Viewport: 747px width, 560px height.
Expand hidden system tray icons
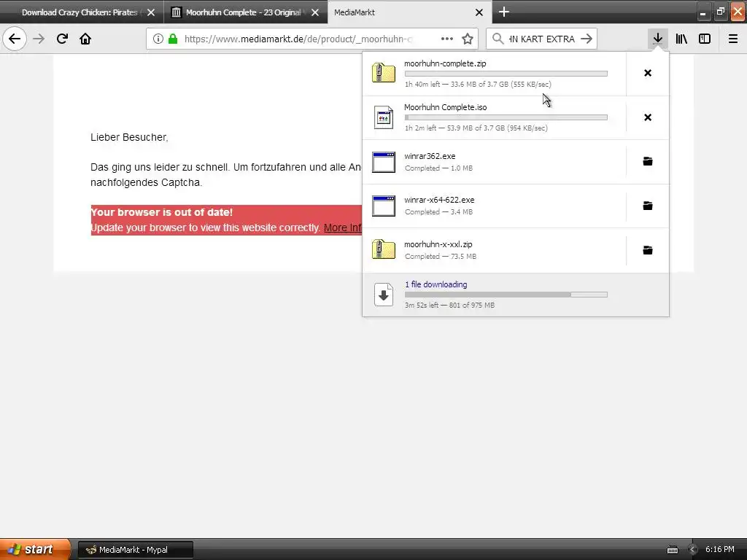pyautogui.click(x=693, y=550)
